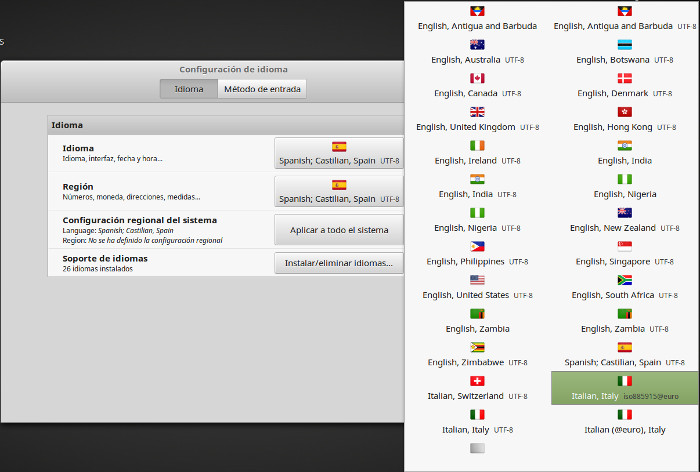The height and width of the screenshot is (472, 700).
Task: Click the Switzerland flag icon
Action: pos(477,381)
